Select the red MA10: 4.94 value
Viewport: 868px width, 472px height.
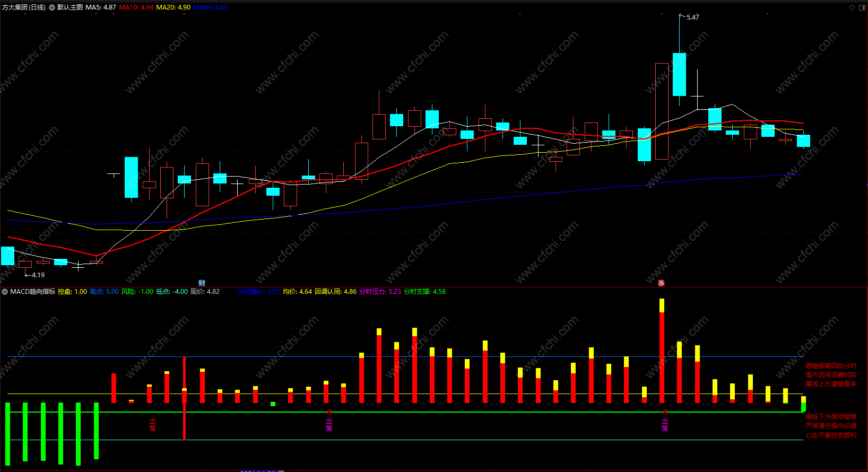coord(136,7)
